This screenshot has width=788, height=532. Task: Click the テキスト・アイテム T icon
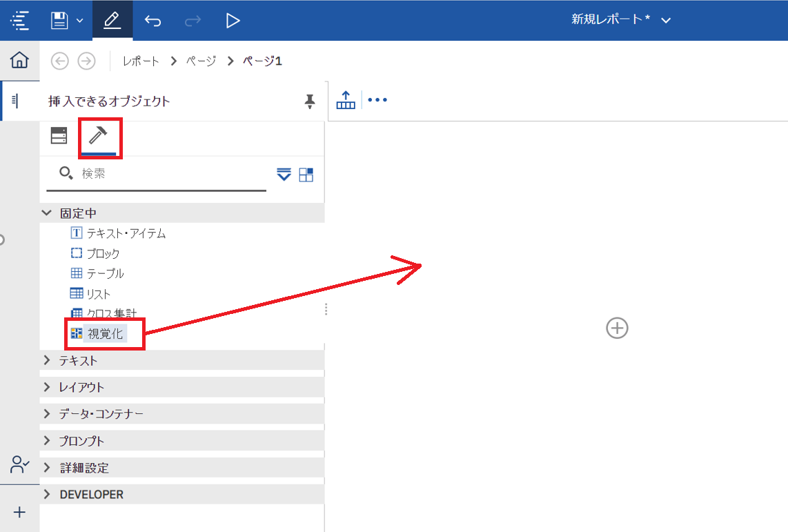(x=77, y=233)
